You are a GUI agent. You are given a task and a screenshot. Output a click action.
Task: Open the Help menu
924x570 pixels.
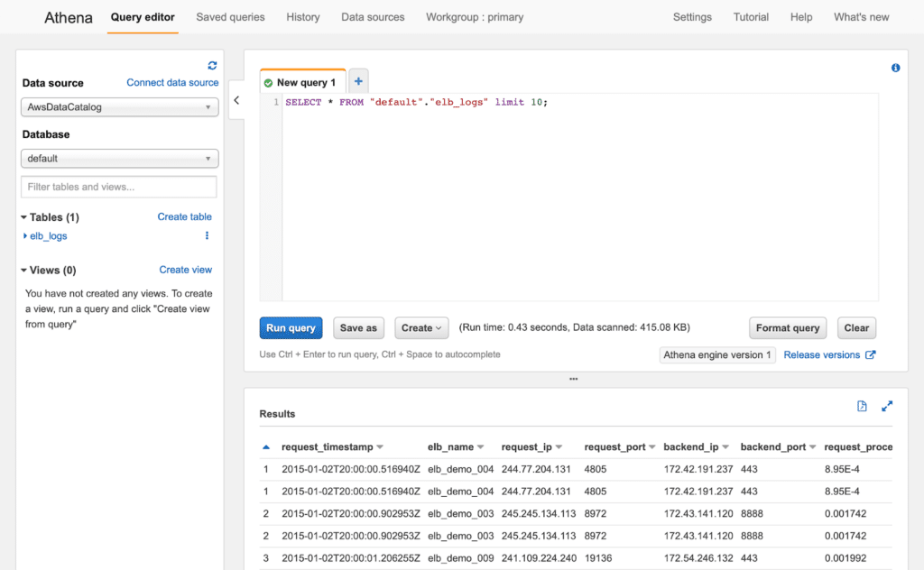(801, 17)
